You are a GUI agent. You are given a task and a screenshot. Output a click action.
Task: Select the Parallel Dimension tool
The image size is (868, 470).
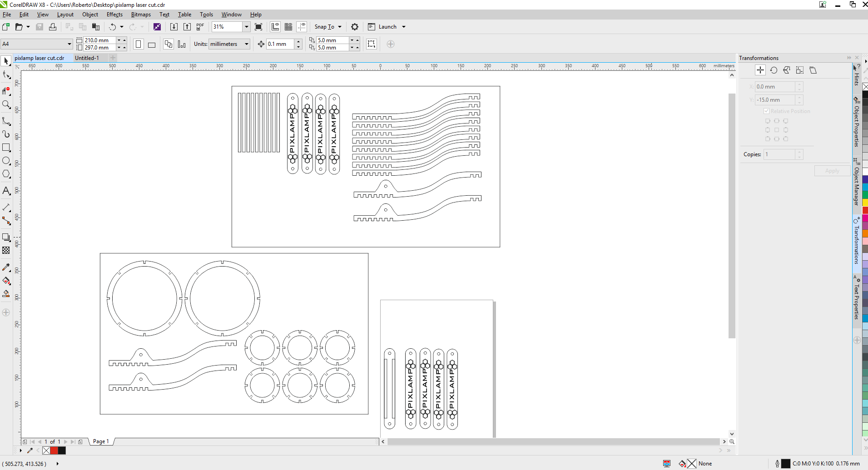tap(6, 207)
